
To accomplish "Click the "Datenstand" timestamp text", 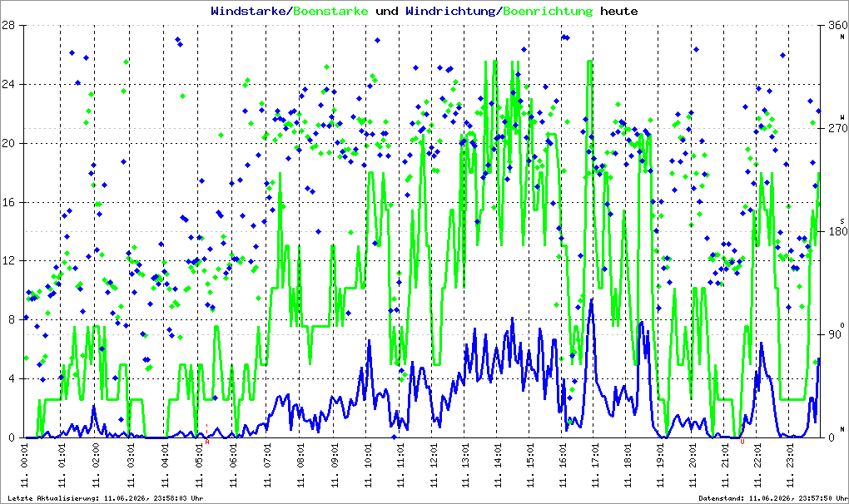I will pyautogui.click(x=772, y=498).
